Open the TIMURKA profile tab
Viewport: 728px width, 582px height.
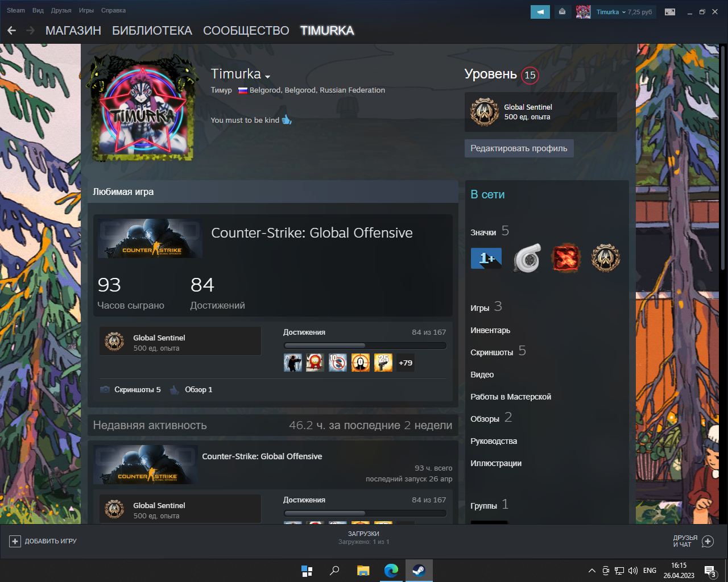pyautogui.click(x=327, y=31)
